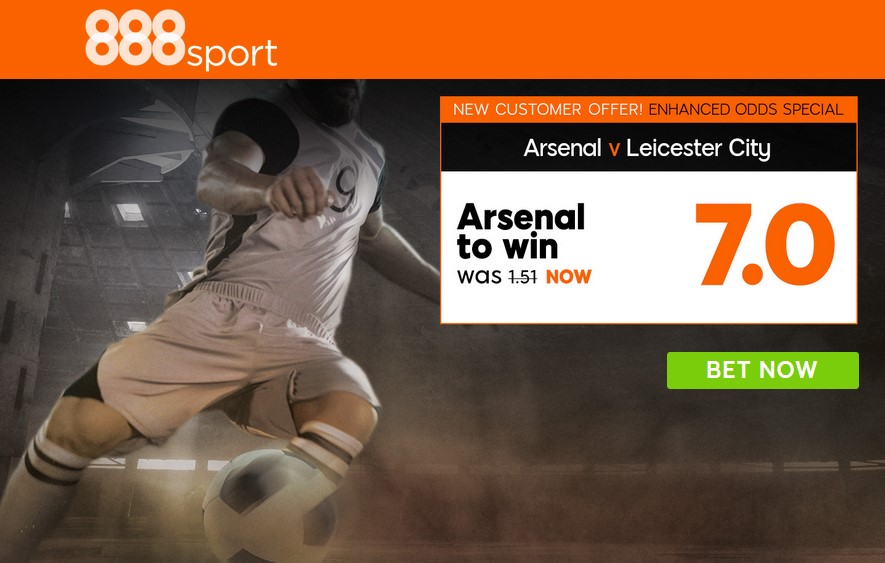Click the Arsenal v Leicester City match header

649,148
